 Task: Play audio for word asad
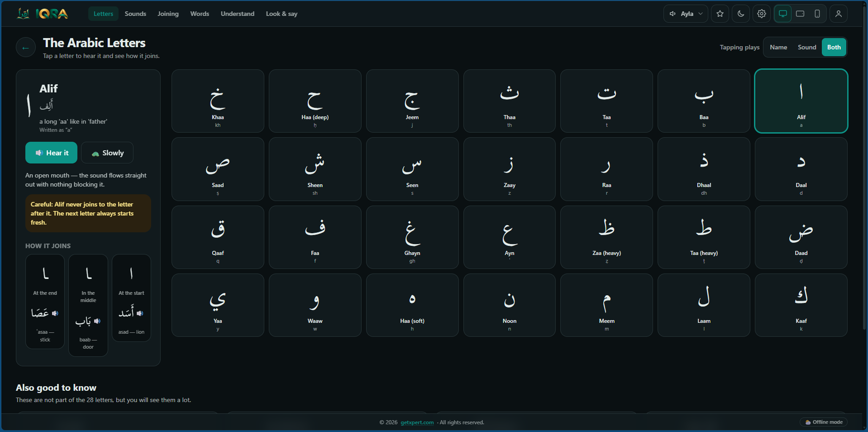pos(140,313)
